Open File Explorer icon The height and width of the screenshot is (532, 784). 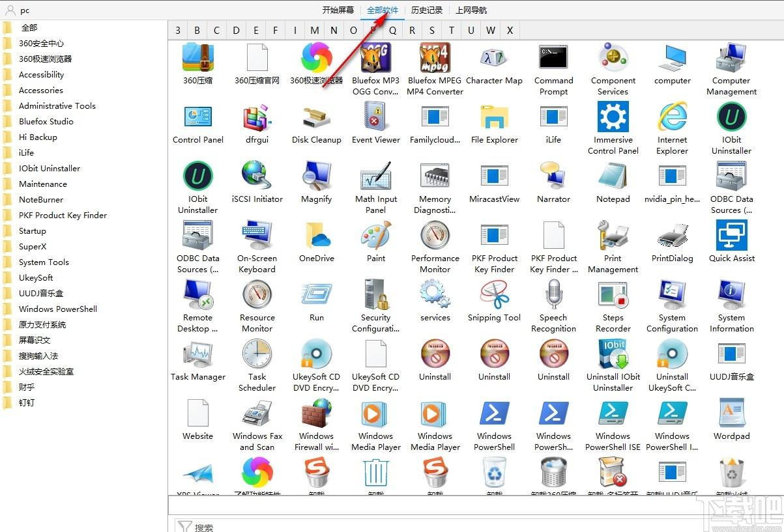(x=494, y=117)
